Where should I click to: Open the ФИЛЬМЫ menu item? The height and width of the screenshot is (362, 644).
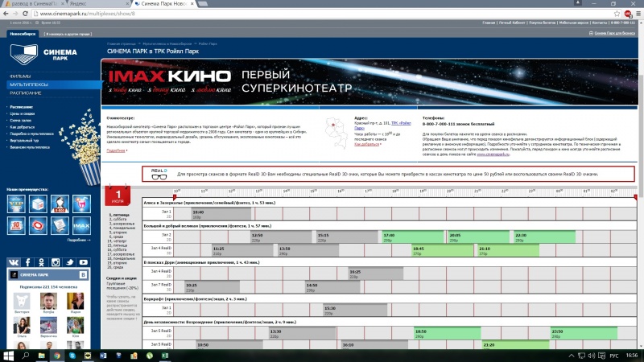click(20, 76)
